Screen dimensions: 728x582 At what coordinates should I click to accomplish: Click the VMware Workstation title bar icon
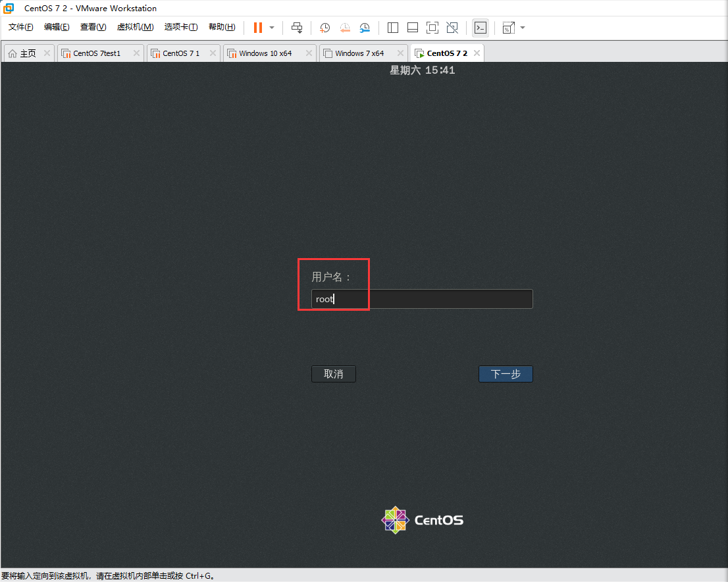pos(9,9)
